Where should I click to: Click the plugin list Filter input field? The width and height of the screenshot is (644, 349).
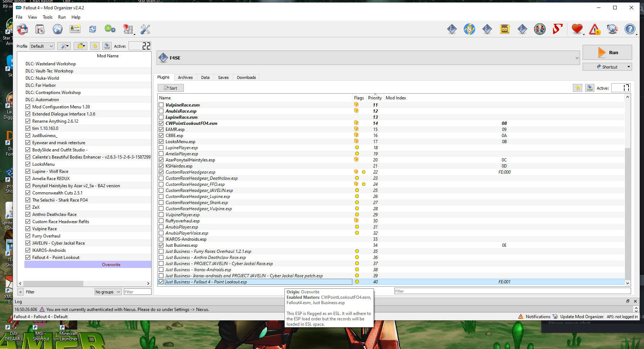512,291
